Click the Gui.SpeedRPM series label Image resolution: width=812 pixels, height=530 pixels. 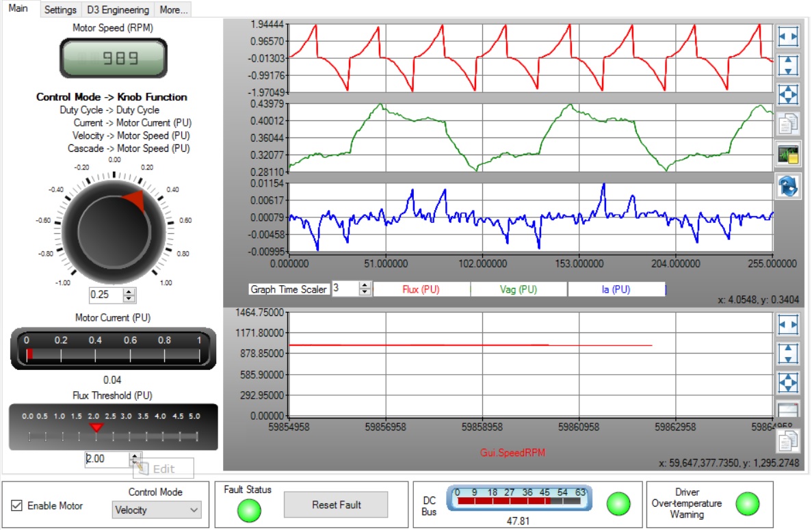point(512,453)
